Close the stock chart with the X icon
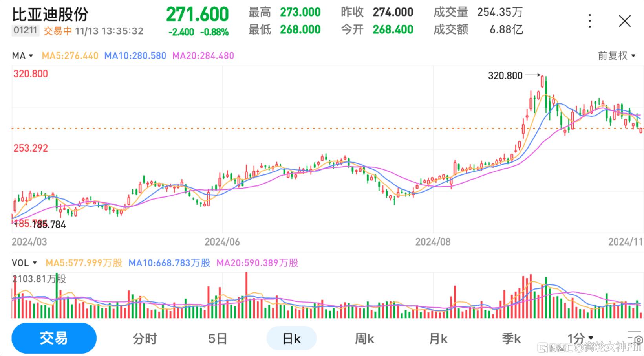This screenshot has height=356, width=644. click(624, 21)
